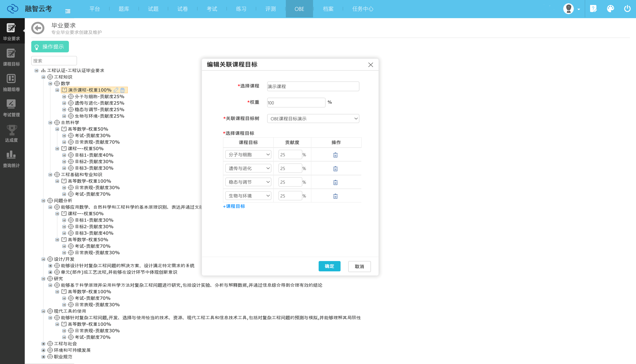636x364 pixels.
Task: Click the edit pencil beside 演示课程-权重100%
Action: point(116,90)
